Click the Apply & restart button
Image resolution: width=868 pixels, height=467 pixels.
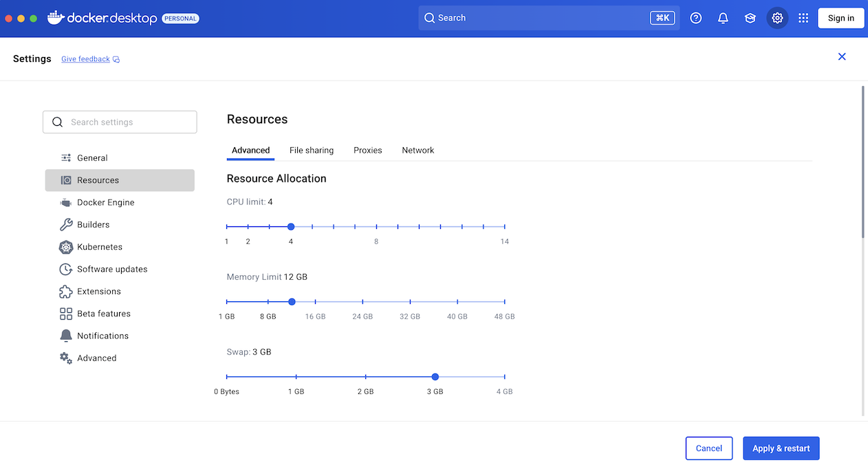tap(781, 448)
